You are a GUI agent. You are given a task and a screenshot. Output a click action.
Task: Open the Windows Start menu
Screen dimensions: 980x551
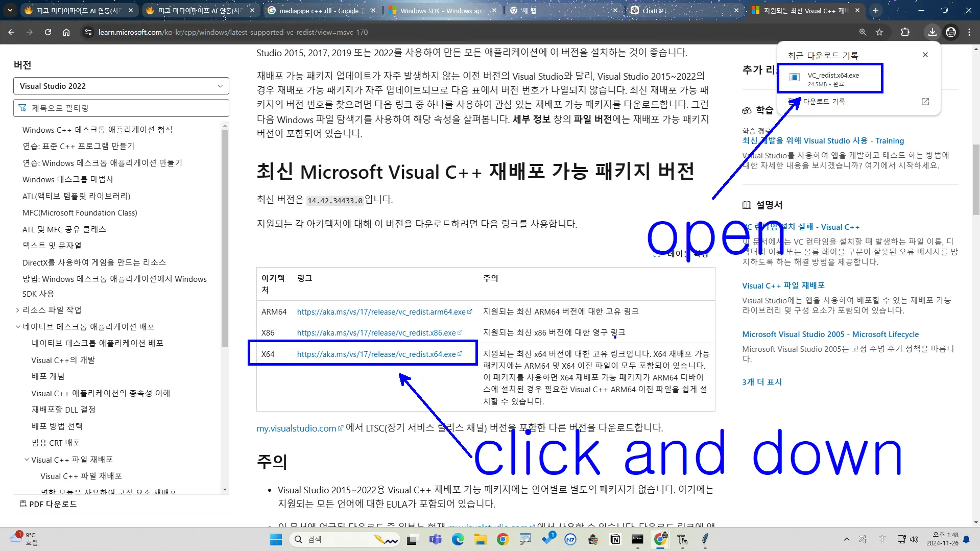[x=276, y=539]
